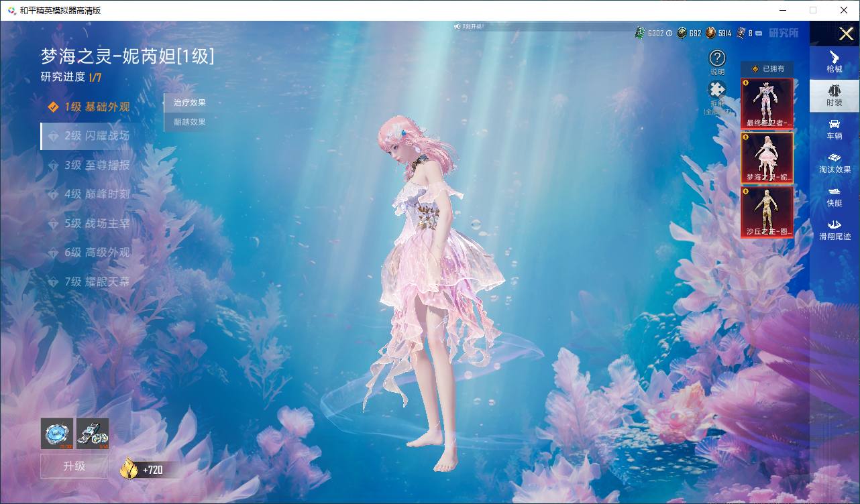Open the 淘汰效果 elimination effects category
Viewport: 860px width, 504px height.
(x=834, y=163)
